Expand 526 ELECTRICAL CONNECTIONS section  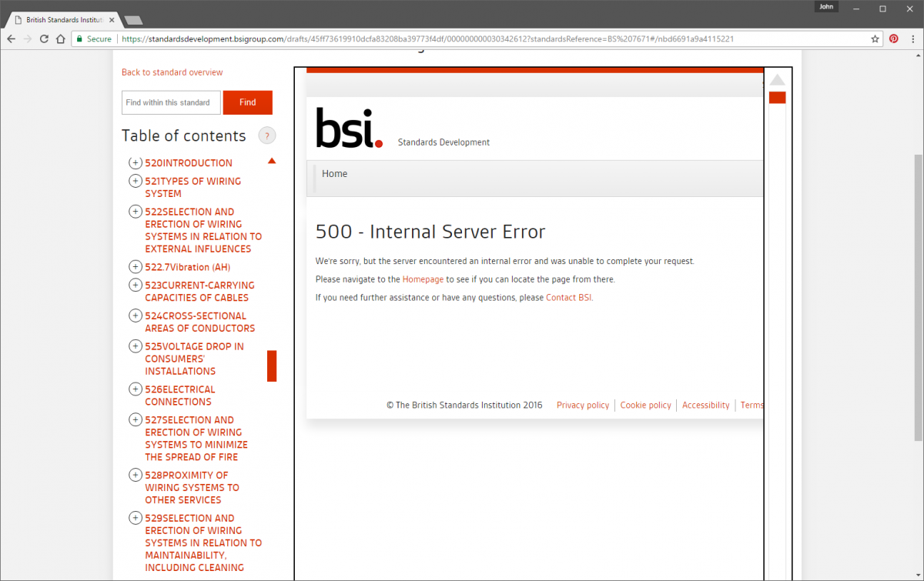136,390
